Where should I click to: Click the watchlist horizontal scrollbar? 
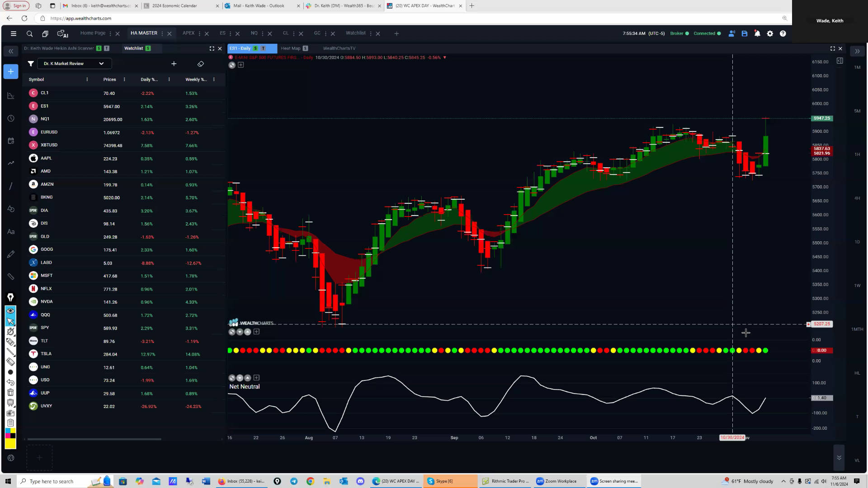94,439
